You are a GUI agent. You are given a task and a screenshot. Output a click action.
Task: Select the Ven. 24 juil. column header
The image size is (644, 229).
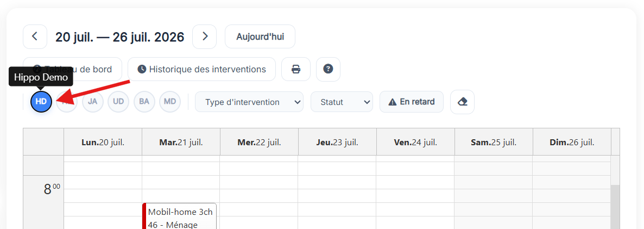tap(415, 143)
